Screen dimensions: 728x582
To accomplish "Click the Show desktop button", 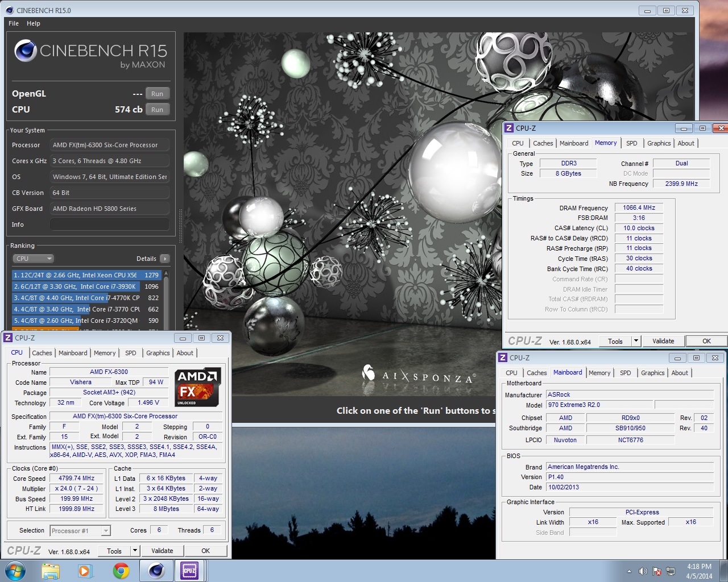I will click(x=724, y=571).
